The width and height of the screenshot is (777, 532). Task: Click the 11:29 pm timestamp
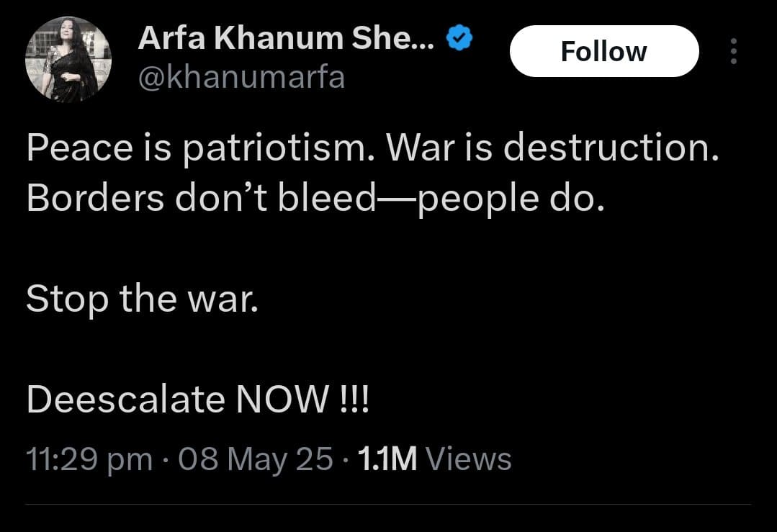click(89, 459)
